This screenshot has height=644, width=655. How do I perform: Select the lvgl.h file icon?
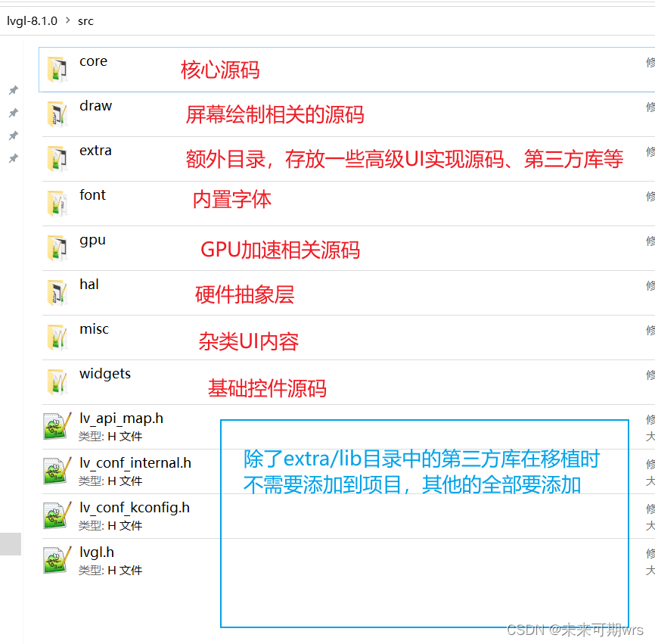pos(57,560)
